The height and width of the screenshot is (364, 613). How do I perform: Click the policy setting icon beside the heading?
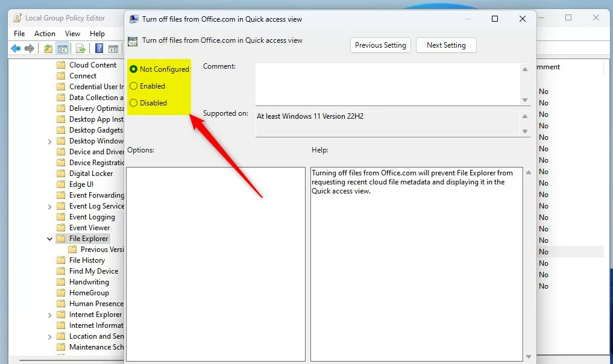click(x=133, y=42)
